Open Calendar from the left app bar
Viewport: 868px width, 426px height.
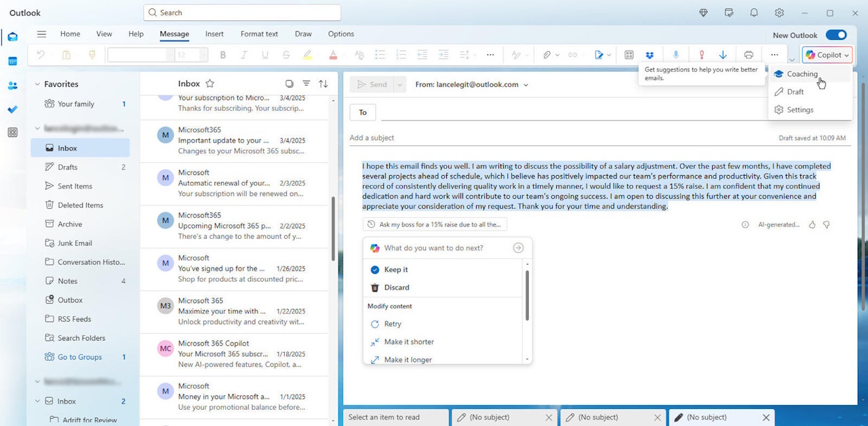(x=12, y=61)
